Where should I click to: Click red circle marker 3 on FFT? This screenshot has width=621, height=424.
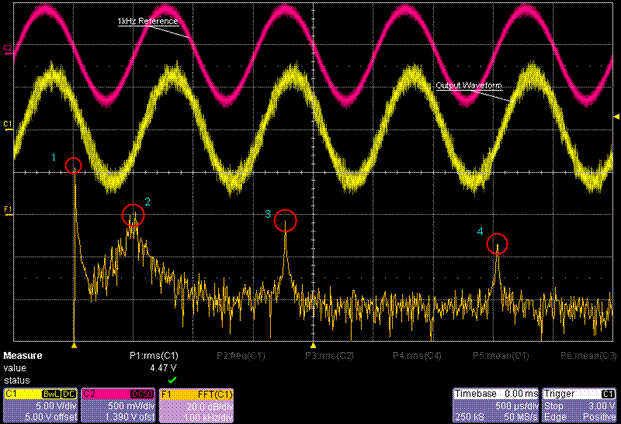[286, 220]
